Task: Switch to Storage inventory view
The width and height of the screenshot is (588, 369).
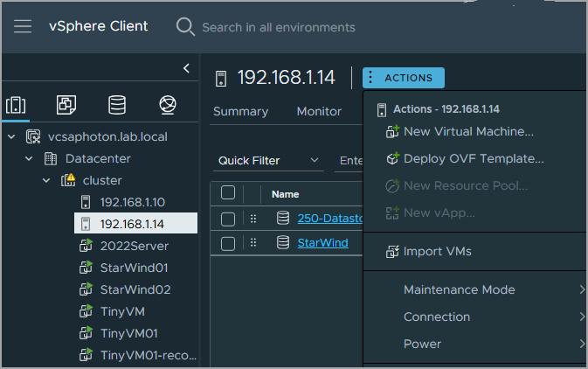Action: pyautogui.click(x=116, y=105)
